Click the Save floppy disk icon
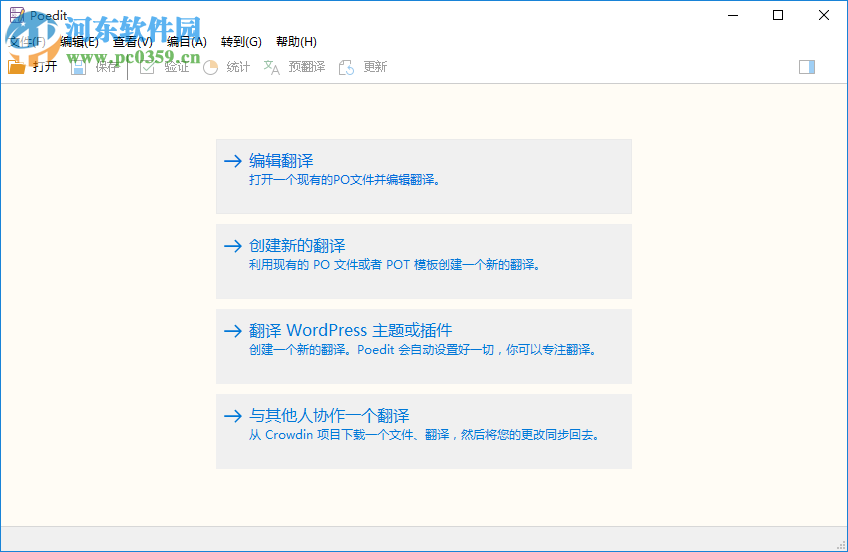Screen dimensions: 848x552 pyautogui.click(x=78, y=67)
